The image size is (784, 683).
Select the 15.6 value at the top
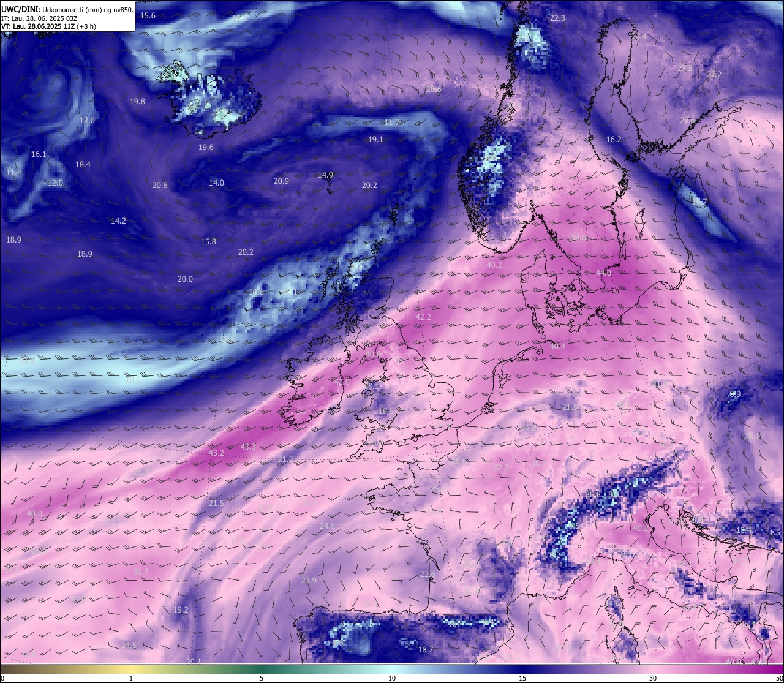(x=148, y=16)
